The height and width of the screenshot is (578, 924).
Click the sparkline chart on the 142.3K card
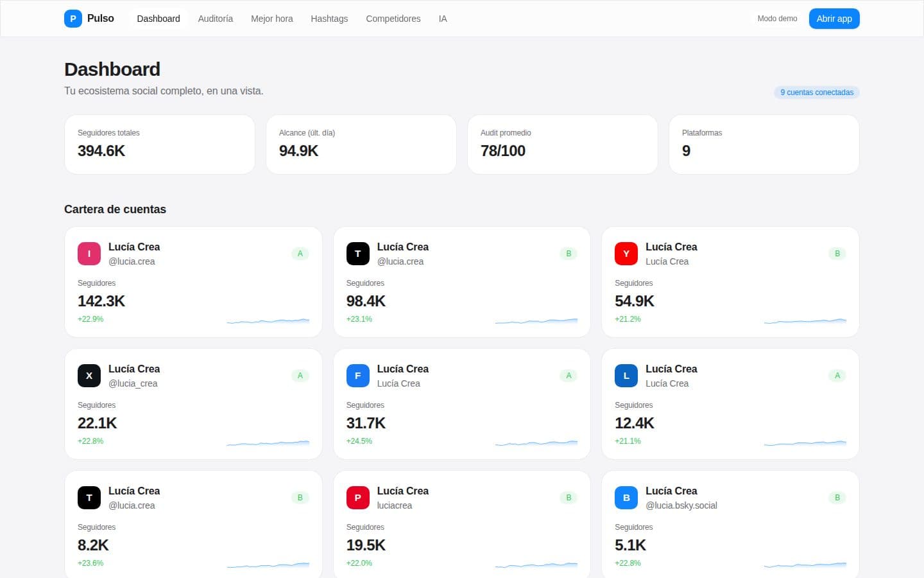point(268,320)
